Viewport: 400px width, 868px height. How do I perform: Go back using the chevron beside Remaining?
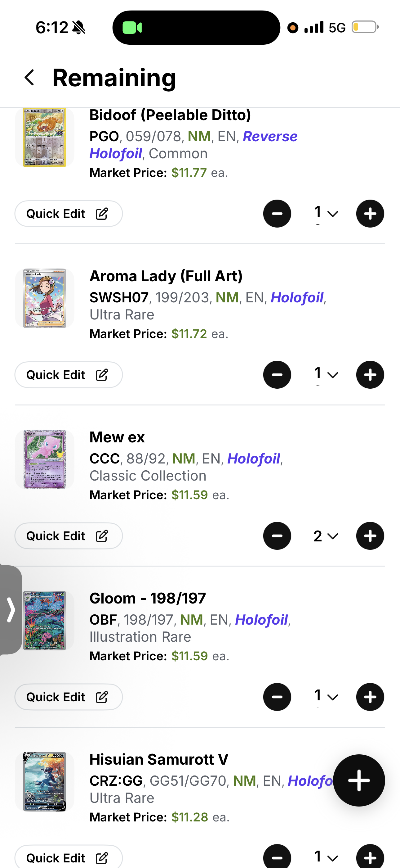pos(30,78)
